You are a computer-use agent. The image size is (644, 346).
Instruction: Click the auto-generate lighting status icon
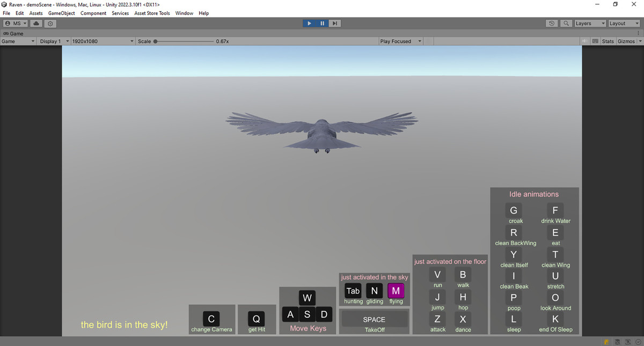(x=627, y=341)
